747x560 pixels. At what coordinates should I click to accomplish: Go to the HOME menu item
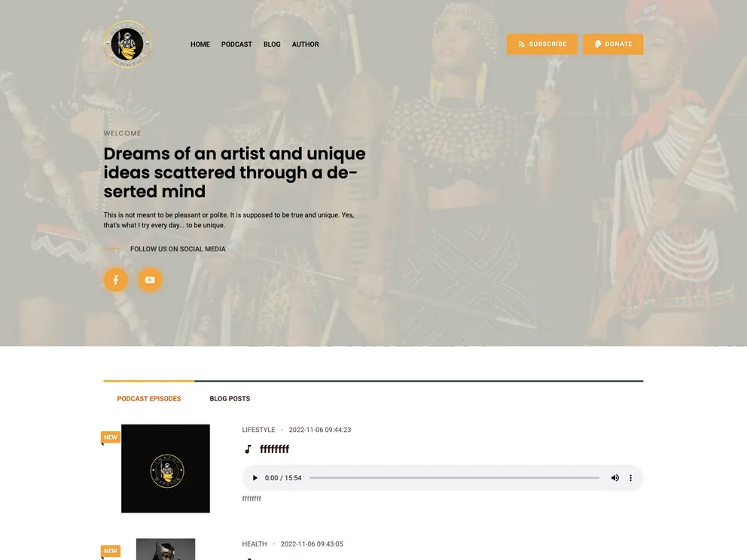[x=200, y=44]
